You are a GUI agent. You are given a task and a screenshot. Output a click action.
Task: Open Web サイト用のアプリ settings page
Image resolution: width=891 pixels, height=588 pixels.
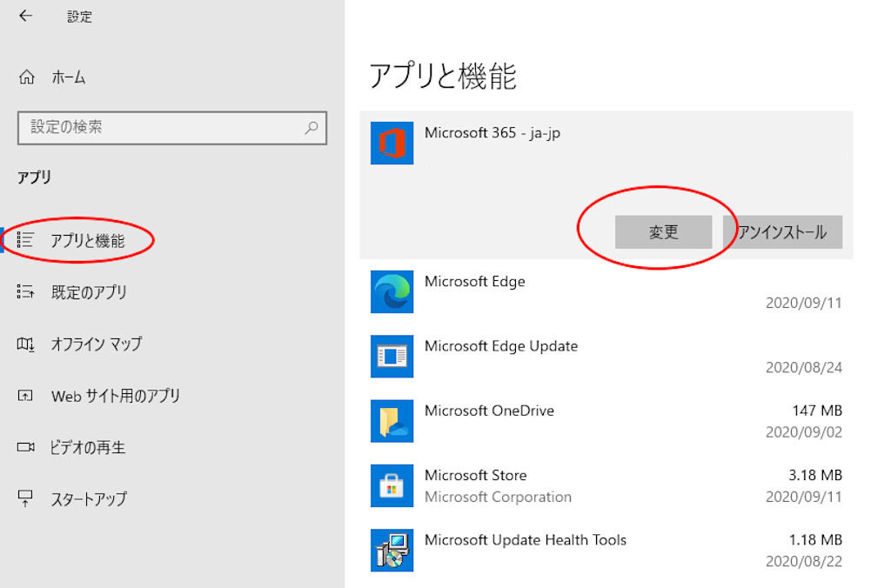click(x=115, y=396)
